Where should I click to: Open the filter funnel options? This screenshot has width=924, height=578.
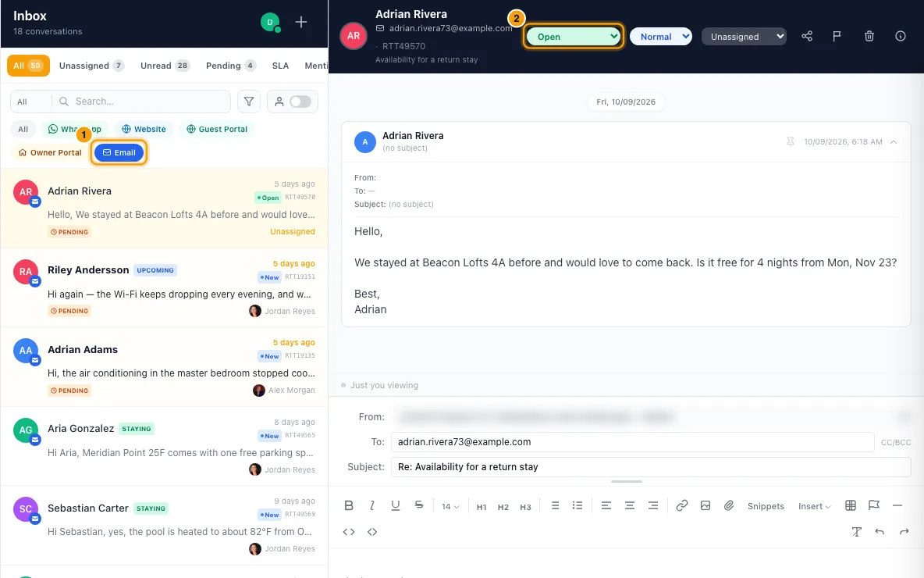click(x=249, y=102)
